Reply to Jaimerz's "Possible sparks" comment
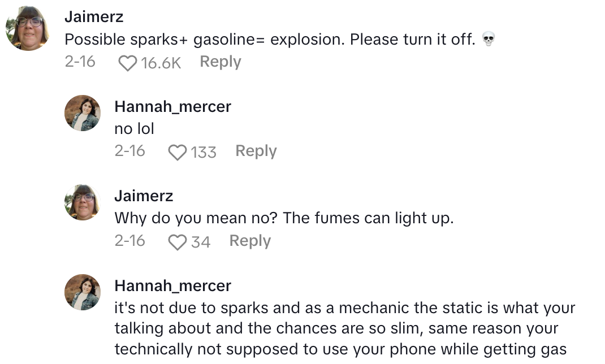This screenshot has width=605, height=364. [x=221, y=62]
